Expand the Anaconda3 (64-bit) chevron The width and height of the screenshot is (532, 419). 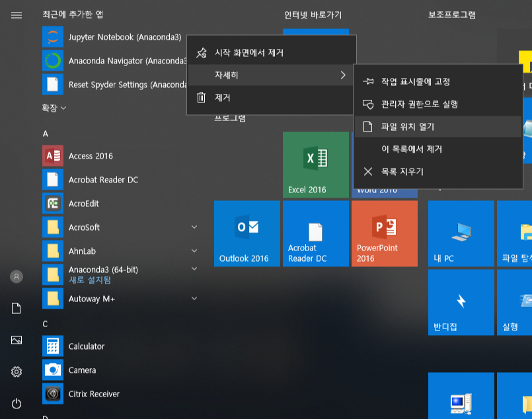tap(194, 269)
